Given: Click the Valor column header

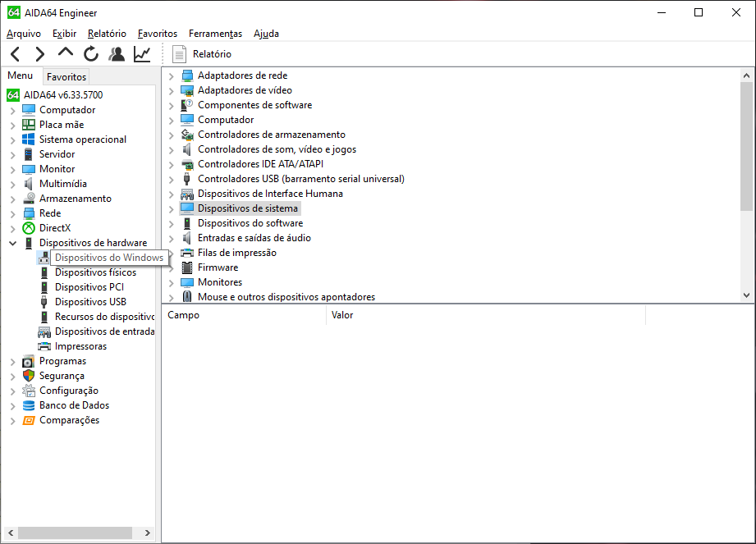Looking at the screenshot, I should tap(342, 315).
